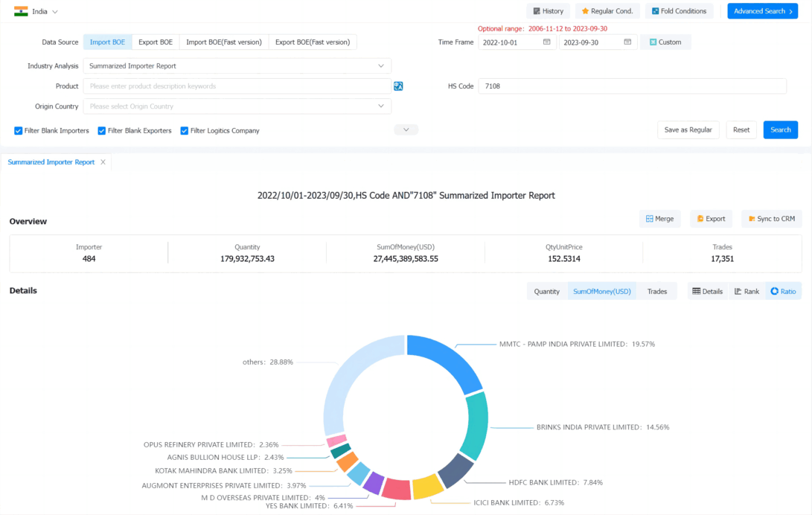Switch to the Summarized Importer Report tab

coord(51,162)
